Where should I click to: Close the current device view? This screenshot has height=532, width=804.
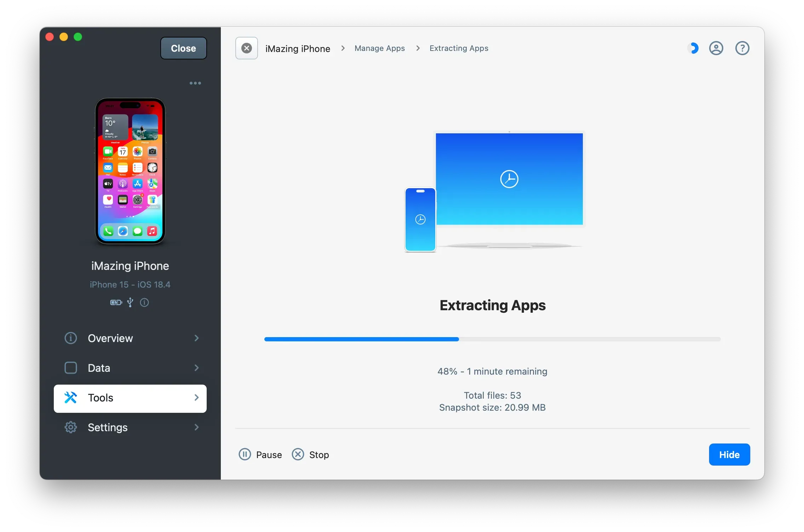[x=183, y=48]
